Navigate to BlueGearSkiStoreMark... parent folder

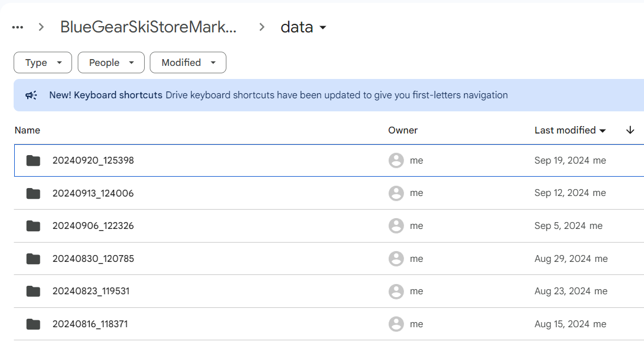[148, 27]
